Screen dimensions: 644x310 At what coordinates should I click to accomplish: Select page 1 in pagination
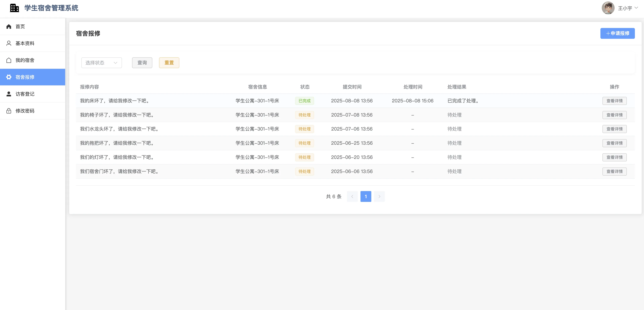click(366, 196)
